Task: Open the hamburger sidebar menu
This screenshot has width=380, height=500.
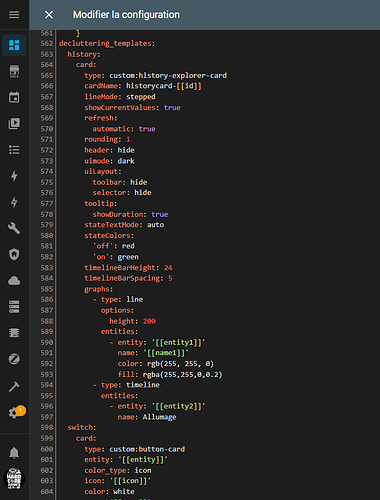Action: tap(14, 15)
